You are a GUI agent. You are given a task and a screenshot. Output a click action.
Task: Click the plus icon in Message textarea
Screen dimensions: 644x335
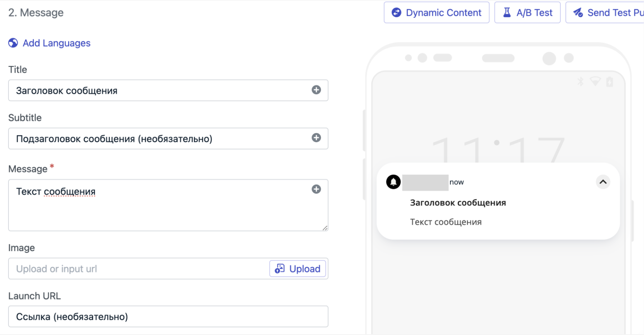[316, 189]
